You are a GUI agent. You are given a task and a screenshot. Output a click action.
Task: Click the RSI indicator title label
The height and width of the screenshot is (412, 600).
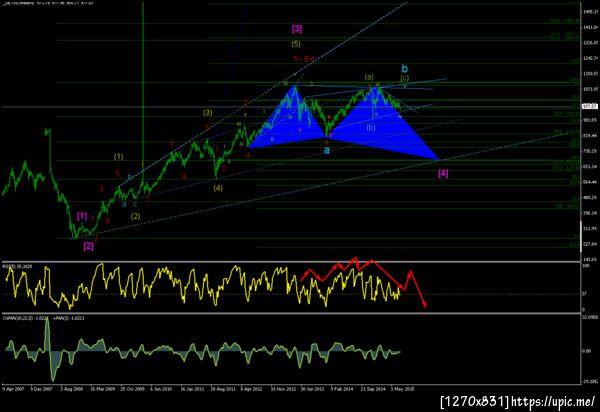[x=16, y=265]
